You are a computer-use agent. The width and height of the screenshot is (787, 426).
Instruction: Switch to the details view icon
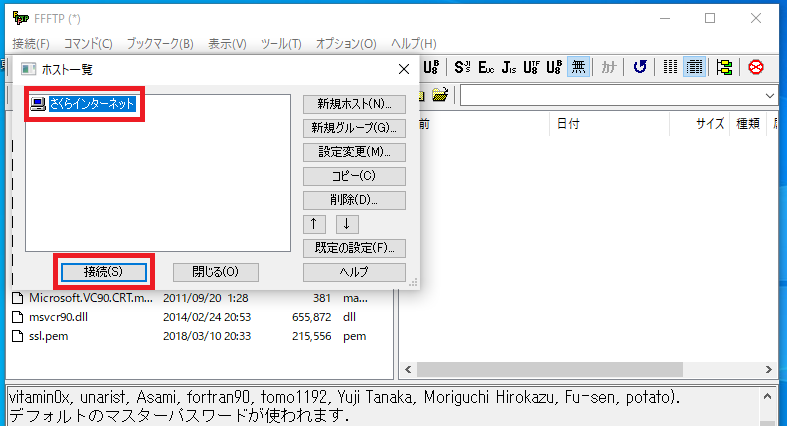(694, 67)
